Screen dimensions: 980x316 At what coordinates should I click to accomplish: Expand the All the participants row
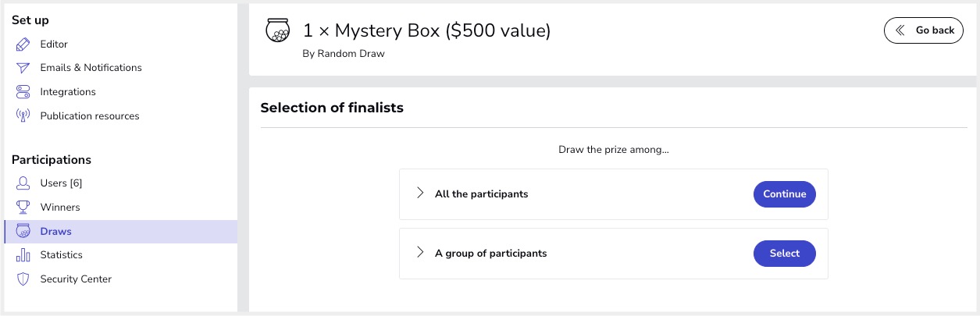coord(420,194)
